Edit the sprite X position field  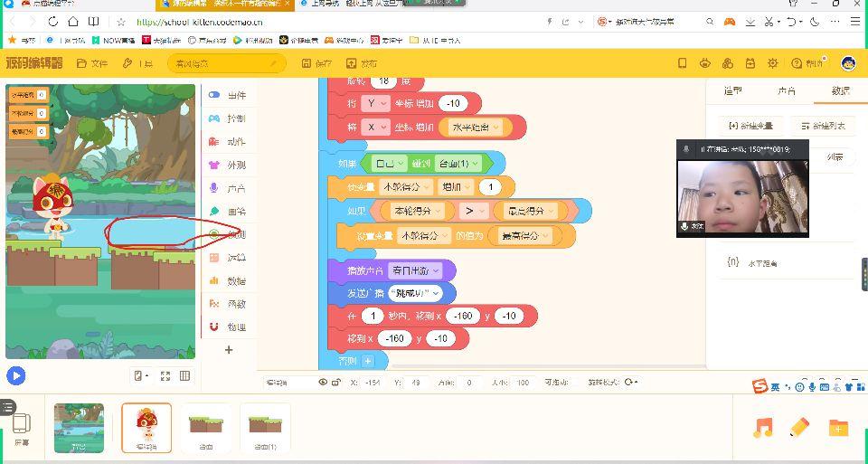point(373,382)
